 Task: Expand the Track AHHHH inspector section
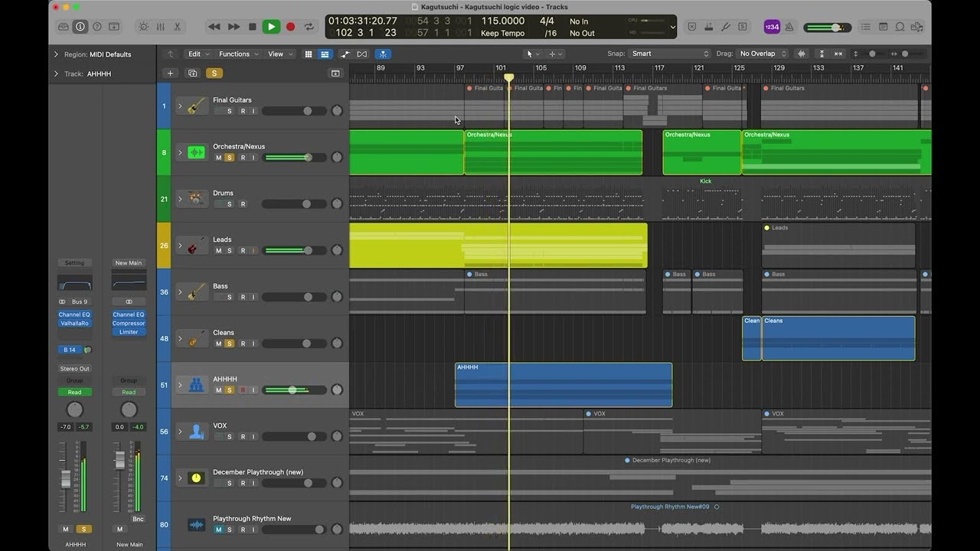(56, 74)
